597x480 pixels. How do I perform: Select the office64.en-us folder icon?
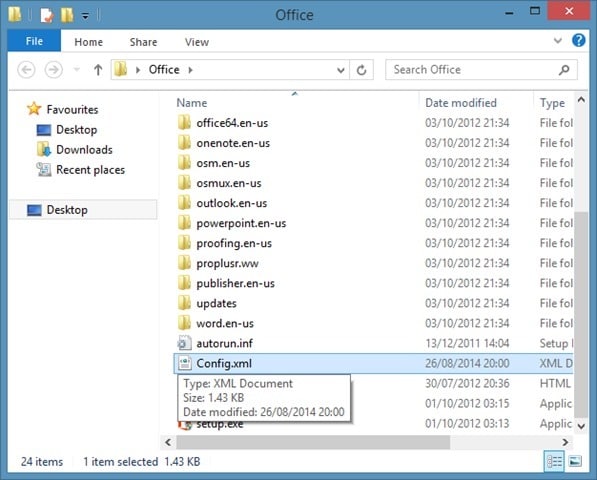[x=185, y=123]
